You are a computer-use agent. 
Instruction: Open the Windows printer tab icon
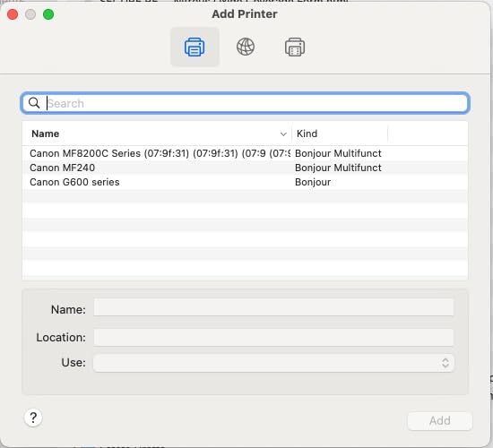point(295,47)
